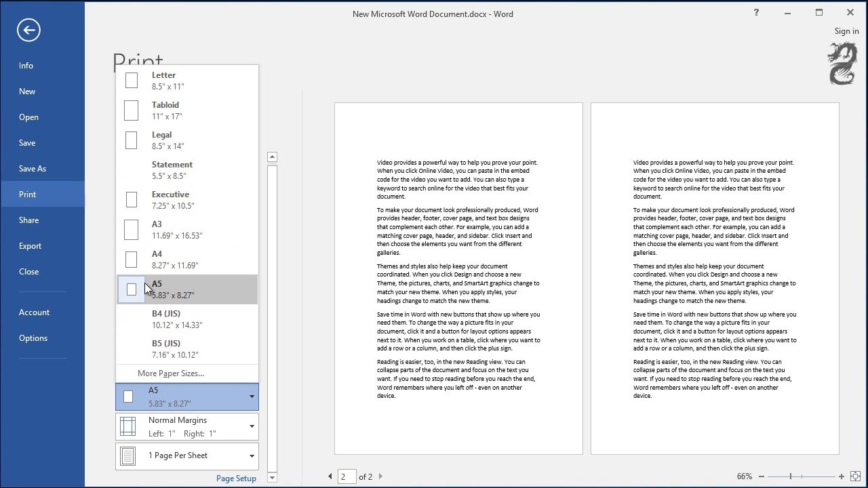Screen dimensions: 868x488
Task: Click the settings scrollbar up arrow
Action: click(x=272, y=157)
